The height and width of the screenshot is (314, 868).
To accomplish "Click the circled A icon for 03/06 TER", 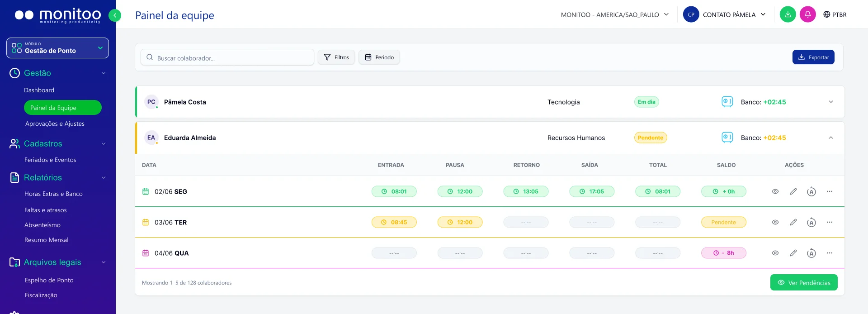I will point(811,223).
